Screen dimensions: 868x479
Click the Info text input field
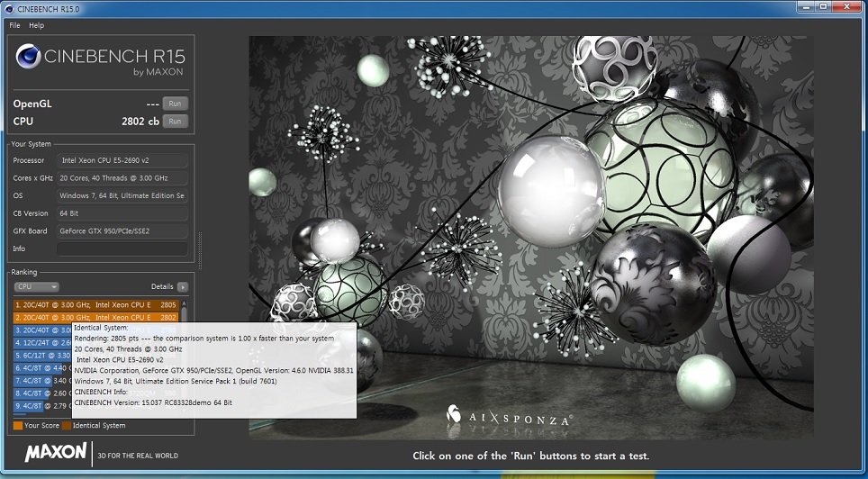(122, 249)
